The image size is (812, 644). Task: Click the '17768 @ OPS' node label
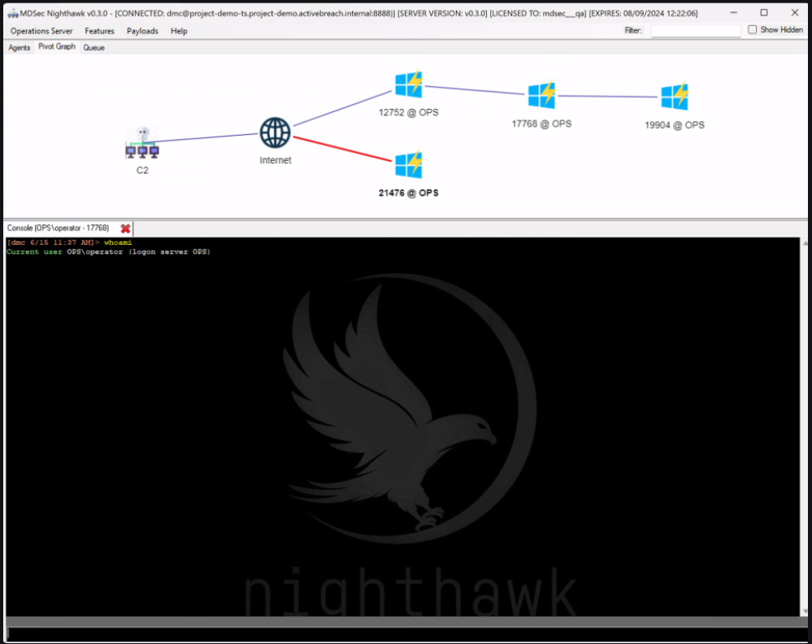[541, 124]
